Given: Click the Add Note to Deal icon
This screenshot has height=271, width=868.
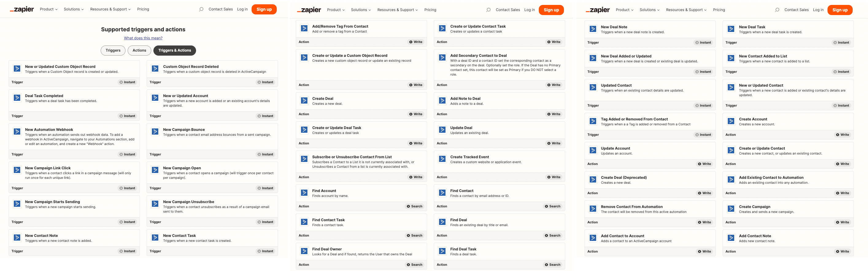Looking at the screenshot, I should point(442,100).
